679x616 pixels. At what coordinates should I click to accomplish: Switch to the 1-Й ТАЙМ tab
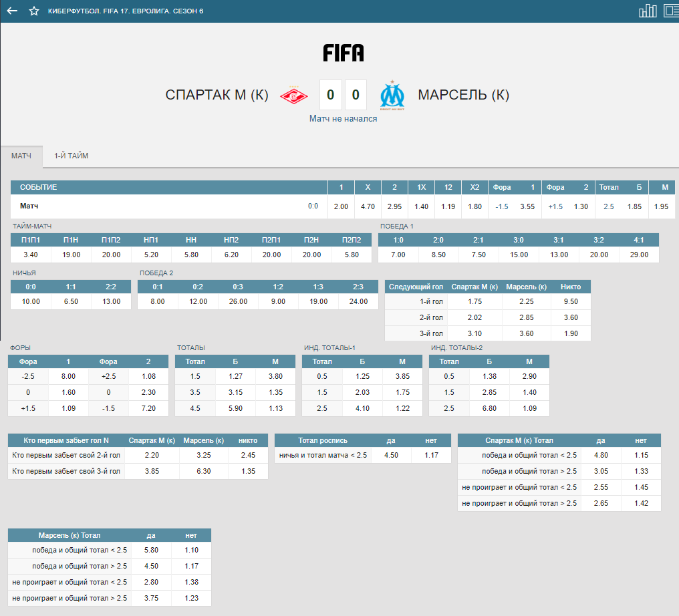71,156
